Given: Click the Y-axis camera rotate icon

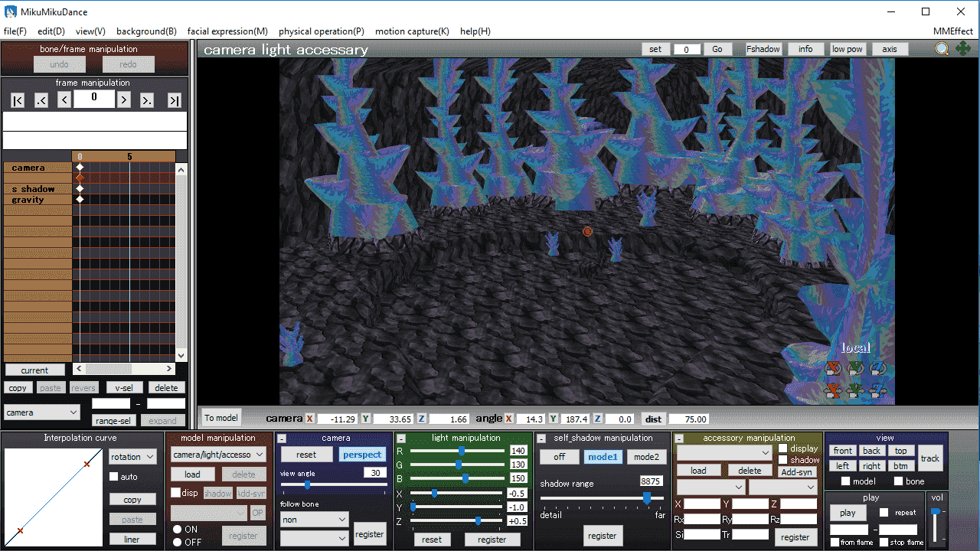Looking at the screenshot, I should [855, 370].
